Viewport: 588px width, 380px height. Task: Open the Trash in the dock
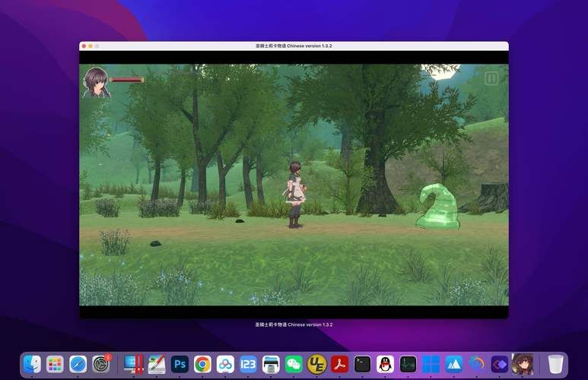[x=556, y=364]
